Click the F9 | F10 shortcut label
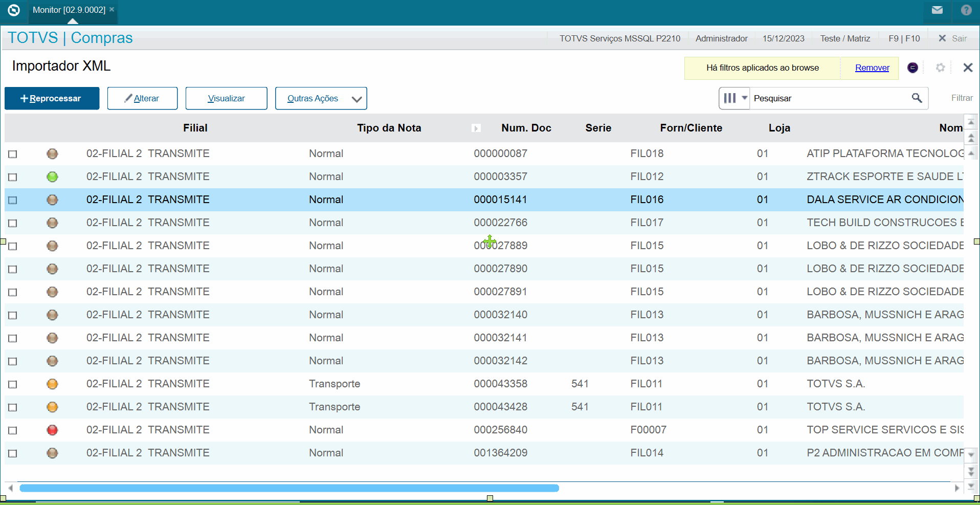This screenshot has width=980, height=505. pyautogui.click(x=904, y=38)
